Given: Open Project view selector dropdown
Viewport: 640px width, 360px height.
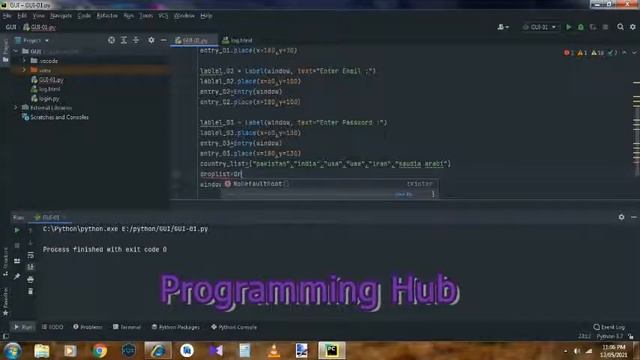Looking at the screenshot, I should pyautogui.click(x=32, y=40).
